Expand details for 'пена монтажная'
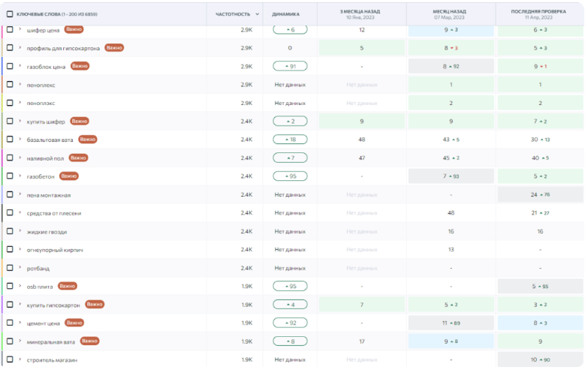 (20, 194)
